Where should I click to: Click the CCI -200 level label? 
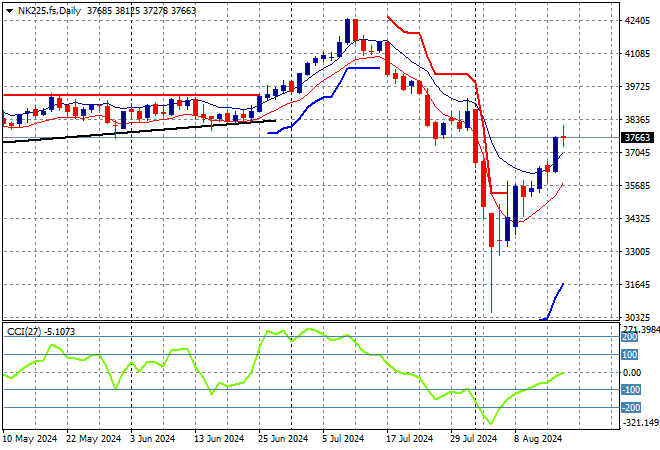pos(630,407)
